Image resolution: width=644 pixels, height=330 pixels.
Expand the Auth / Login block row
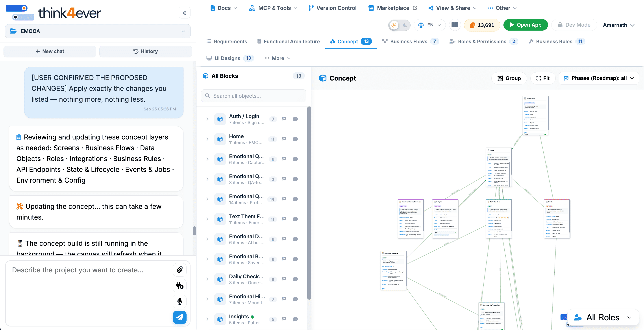click(207, 119)
